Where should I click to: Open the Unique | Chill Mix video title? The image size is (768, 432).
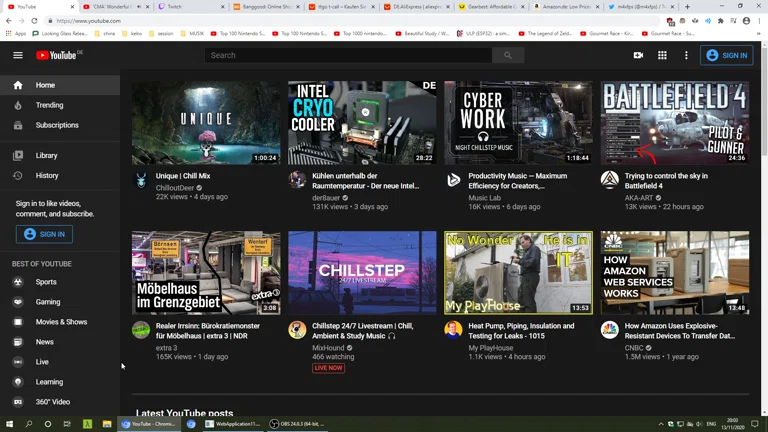183,176
